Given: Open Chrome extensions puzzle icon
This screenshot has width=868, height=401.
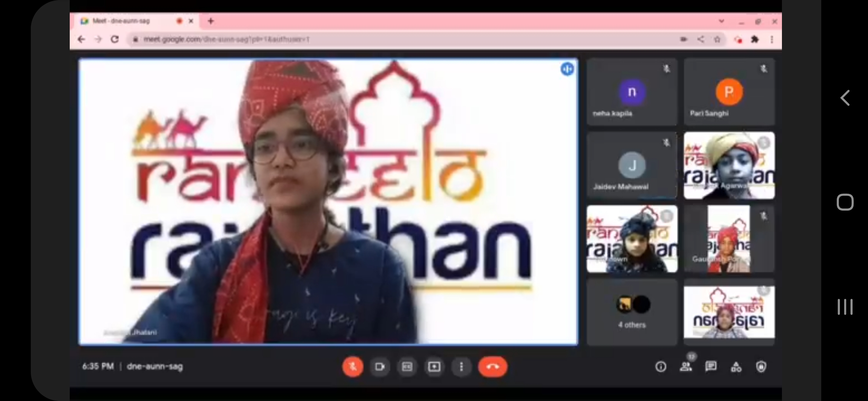Looking at the screenshot, I should [755, 39].
